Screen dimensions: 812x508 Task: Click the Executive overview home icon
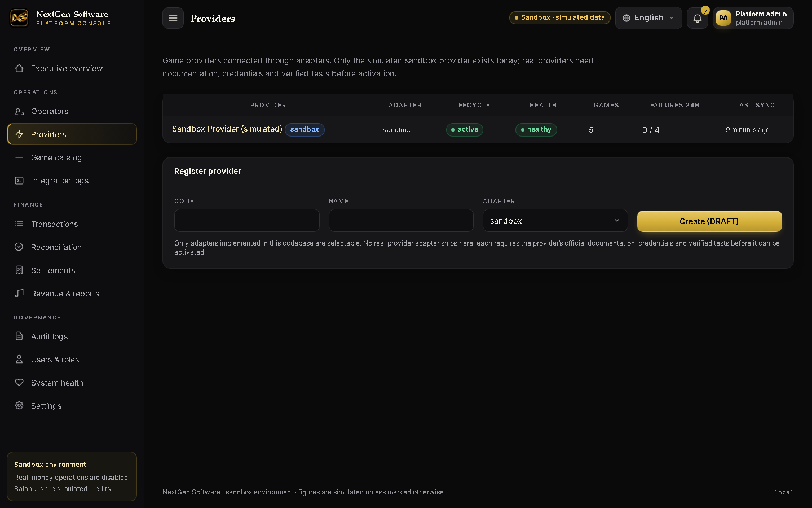coord(19,68)
